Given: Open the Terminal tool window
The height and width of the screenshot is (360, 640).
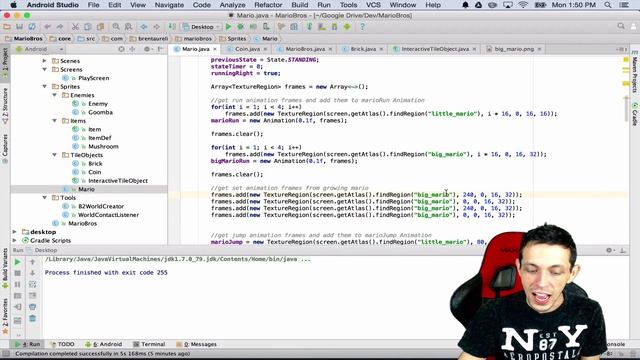Looking at the screenshot, I should (x=149, y=344).
